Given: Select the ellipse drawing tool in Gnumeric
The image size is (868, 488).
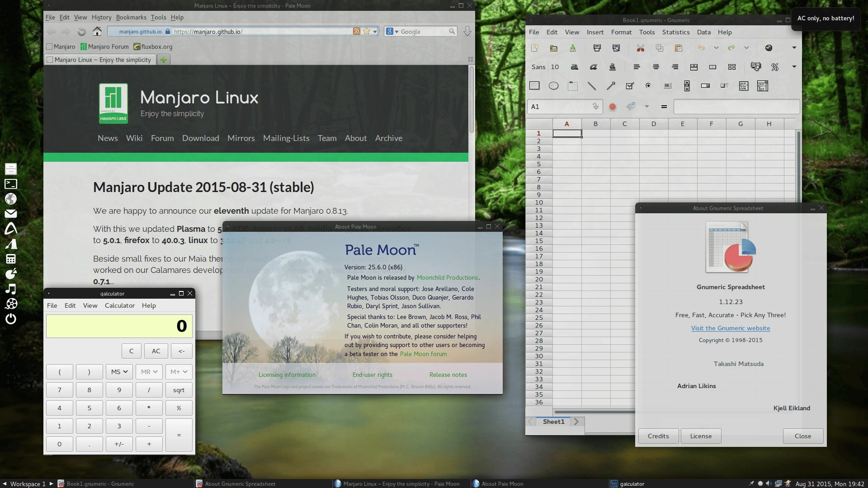Looking at the screenshot, I should click(x=553, y=86).
